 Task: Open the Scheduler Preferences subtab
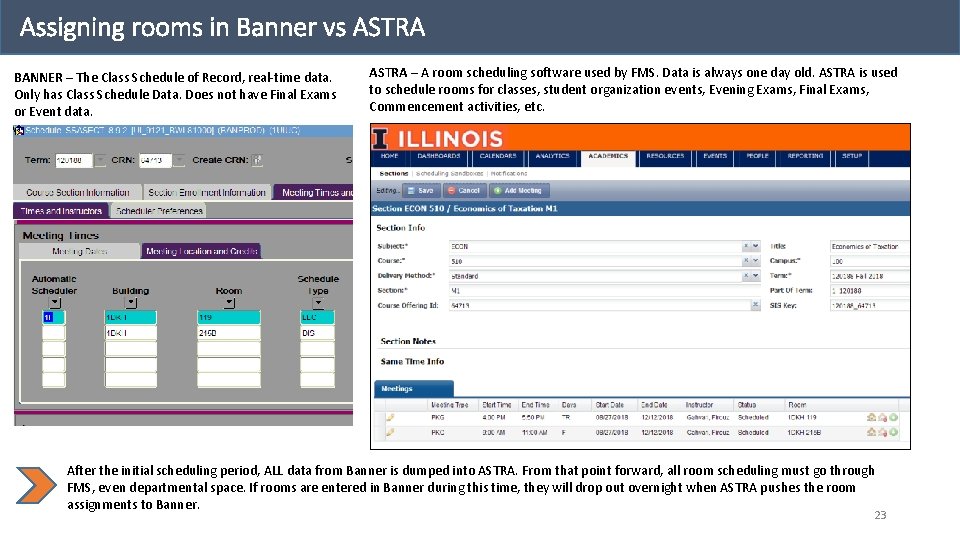pyautogui.click(x=159, y=211)
